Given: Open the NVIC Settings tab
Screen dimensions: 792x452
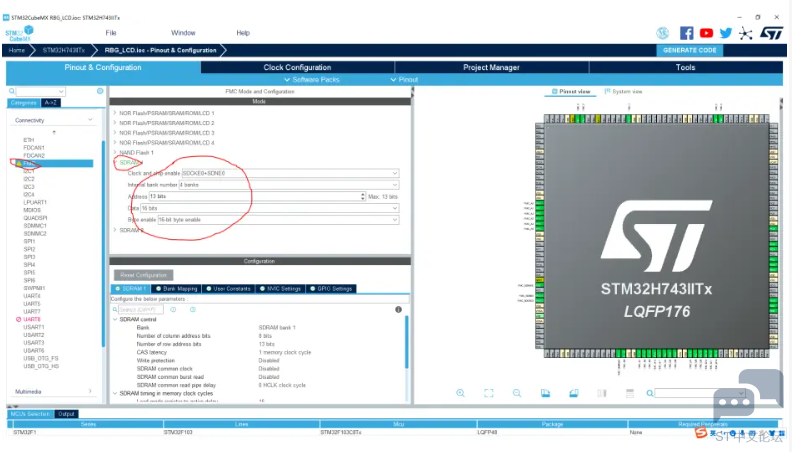Looking at the screenshot, I should point(280,289).
